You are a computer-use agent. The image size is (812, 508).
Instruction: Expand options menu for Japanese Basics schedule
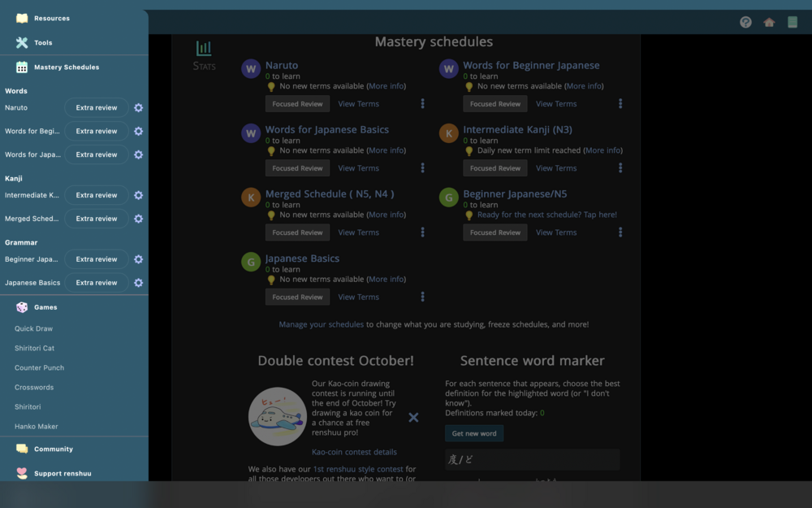[422, 297]
